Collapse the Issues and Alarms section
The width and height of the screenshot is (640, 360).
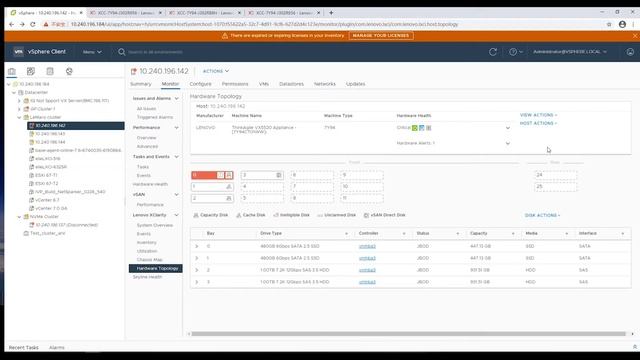point(176,98)
